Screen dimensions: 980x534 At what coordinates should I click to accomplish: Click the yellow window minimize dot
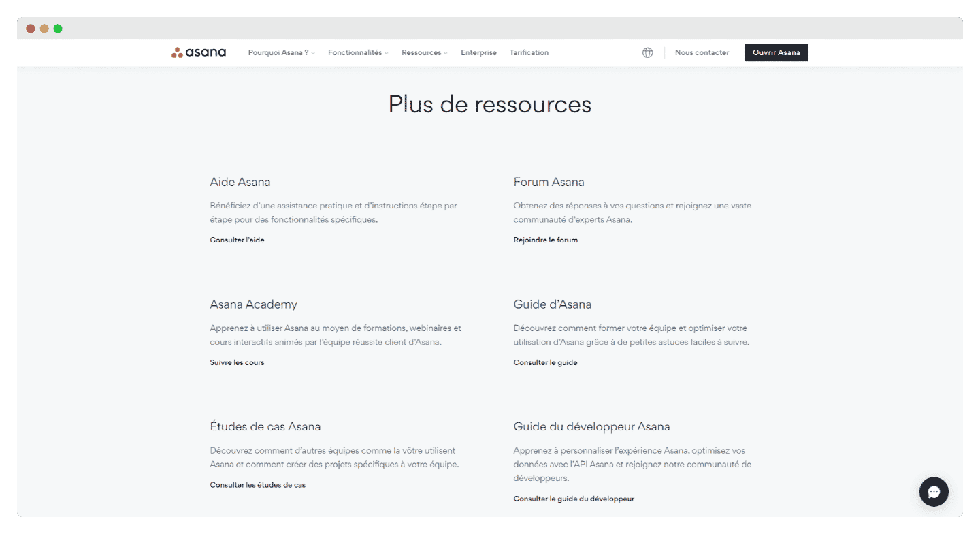pyautogui.click(x=44, y=29)
